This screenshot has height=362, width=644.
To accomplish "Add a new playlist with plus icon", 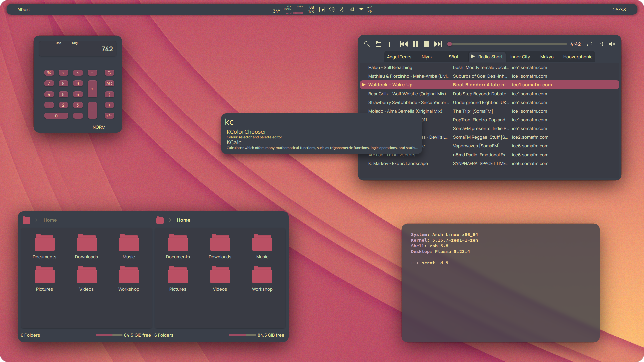I will pos(389,44).
